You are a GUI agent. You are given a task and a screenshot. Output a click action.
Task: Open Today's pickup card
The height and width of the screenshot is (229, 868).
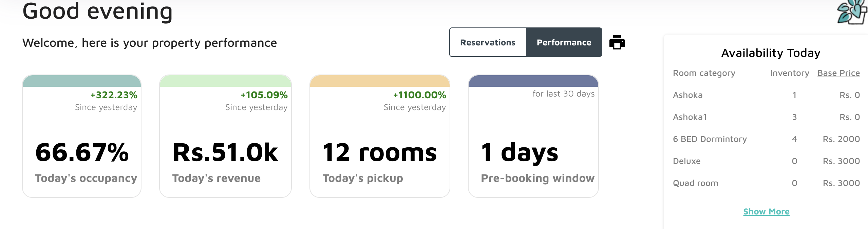[380, 152]
